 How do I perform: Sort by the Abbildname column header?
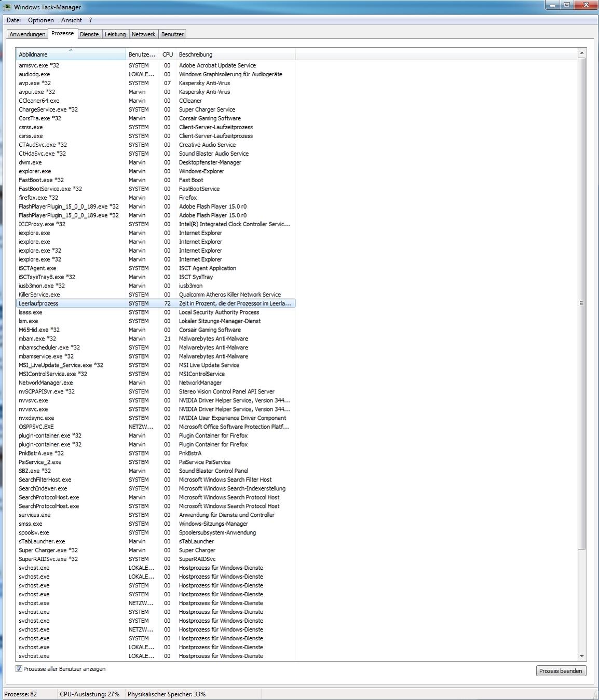click(71, 54)
